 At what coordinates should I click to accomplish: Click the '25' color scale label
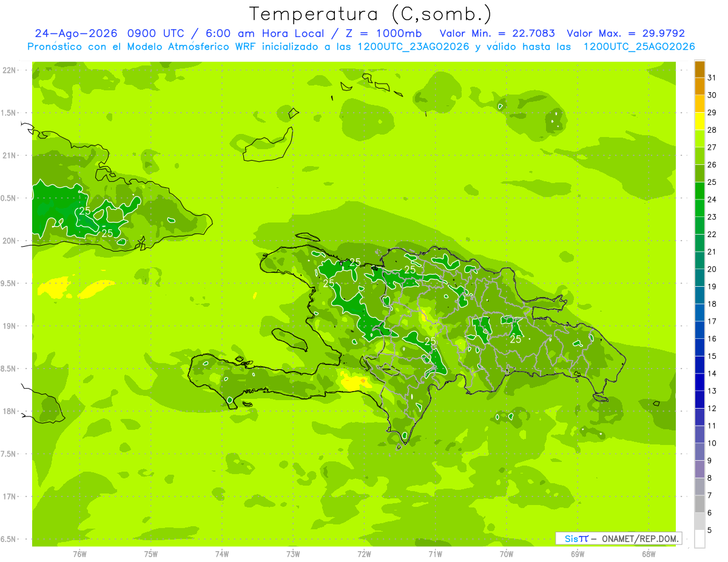[712, 182]
